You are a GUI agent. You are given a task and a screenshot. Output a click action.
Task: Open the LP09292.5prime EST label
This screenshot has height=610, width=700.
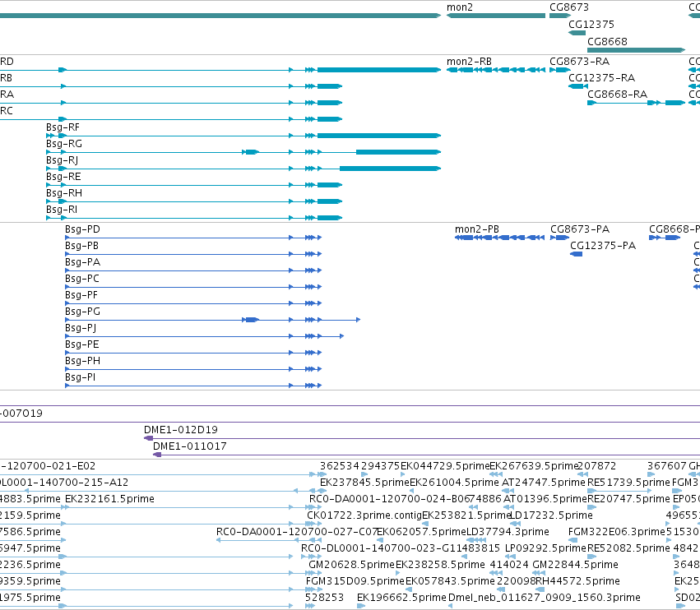point(545,548)
